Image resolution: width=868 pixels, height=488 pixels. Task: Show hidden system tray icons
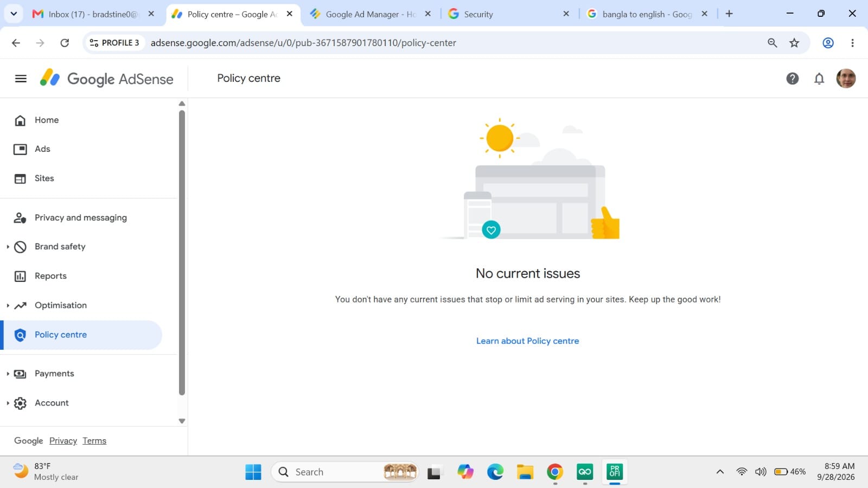click(720, 472)
